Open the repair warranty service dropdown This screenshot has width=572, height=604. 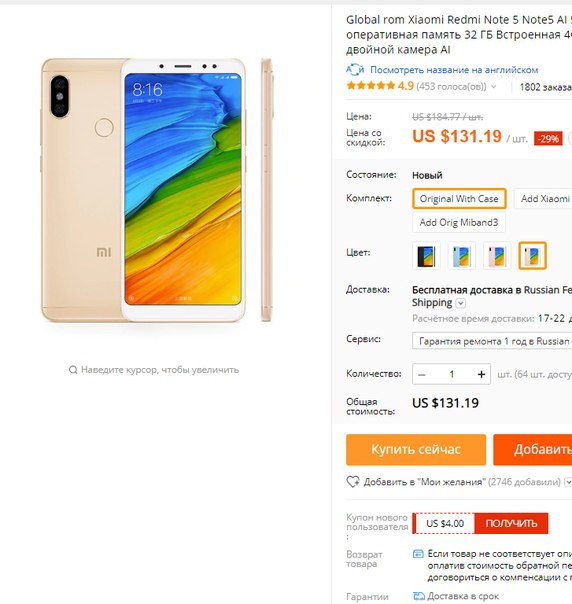point(492,341)
